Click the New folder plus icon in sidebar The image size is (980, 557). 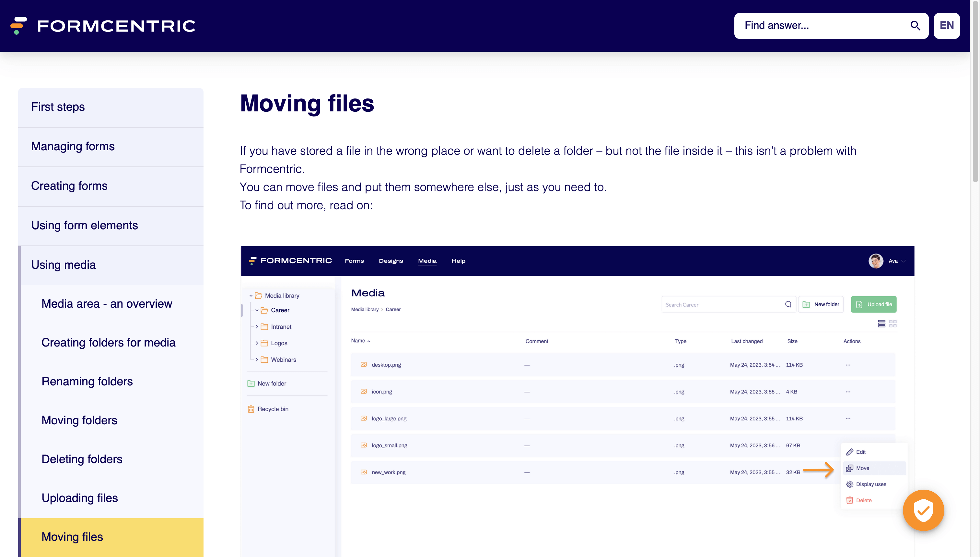pyautogui.click(x=251, y=383)
